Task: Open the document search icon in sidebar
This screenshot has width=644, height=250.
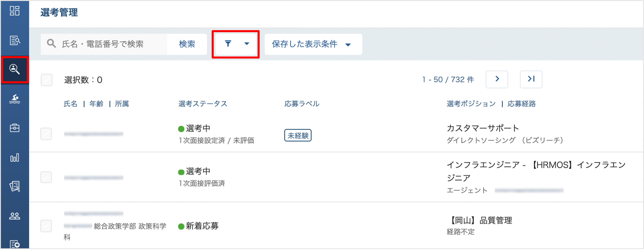Action: point(15,40)
